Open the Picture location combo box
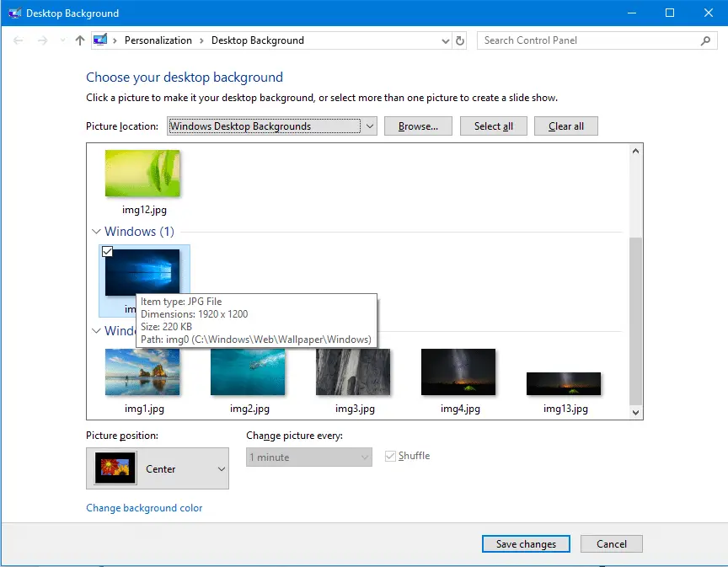The height and width of the screenshot is (567, 728). point(271,126)
